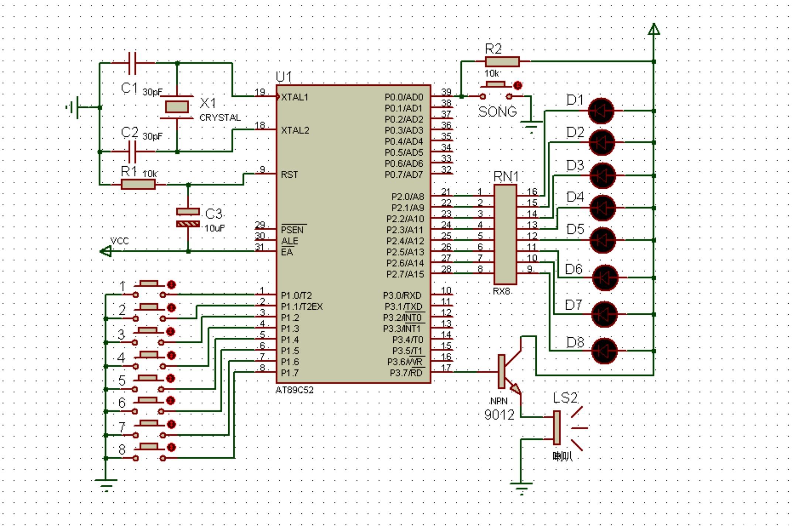Click the "XTAL1" pin label
The width and height of the screenshot is (793, 532).
[x=295, y=97]
